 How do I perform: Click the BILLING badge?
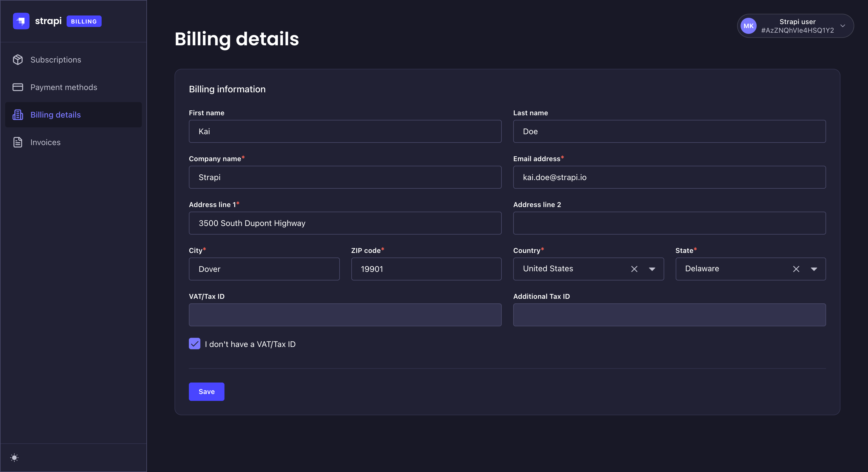84,21
